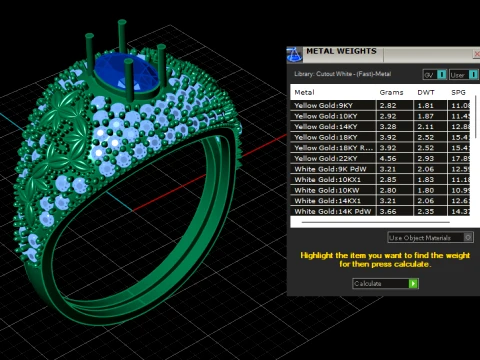Screen dimensions: 480x360
Task: Select the Yellow Gold:22KY row
Action: (380, 158)
